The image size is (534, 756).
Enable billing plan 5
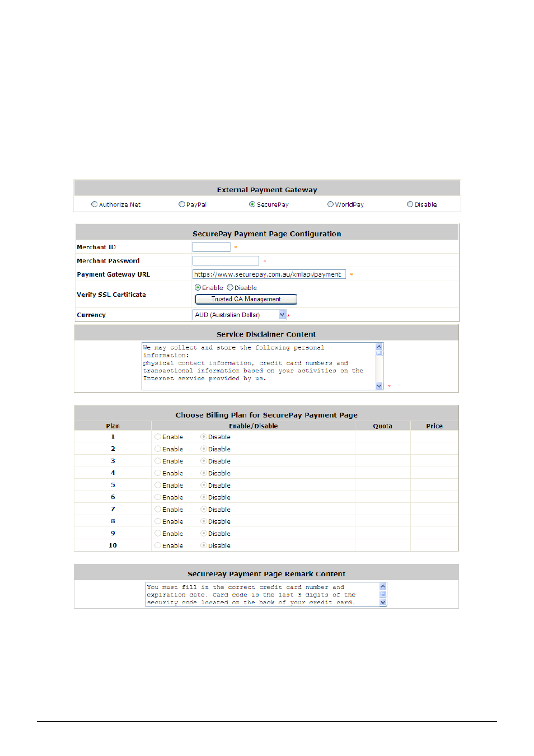158,486
